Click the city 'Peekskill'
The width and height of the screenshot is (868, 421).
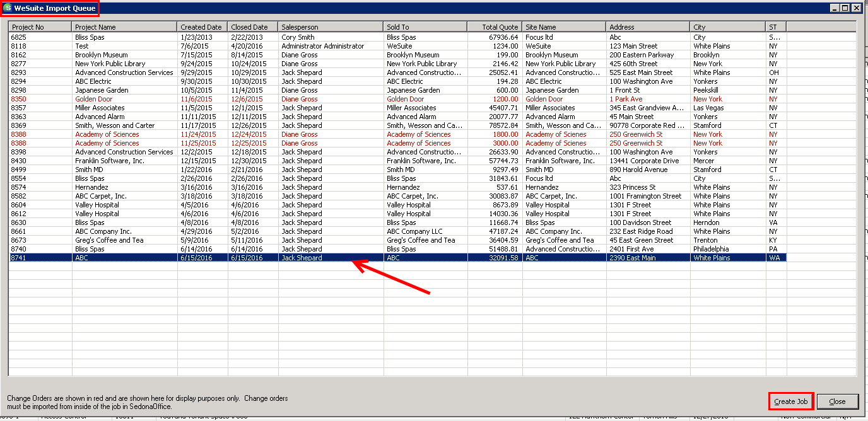coord(707,90)
